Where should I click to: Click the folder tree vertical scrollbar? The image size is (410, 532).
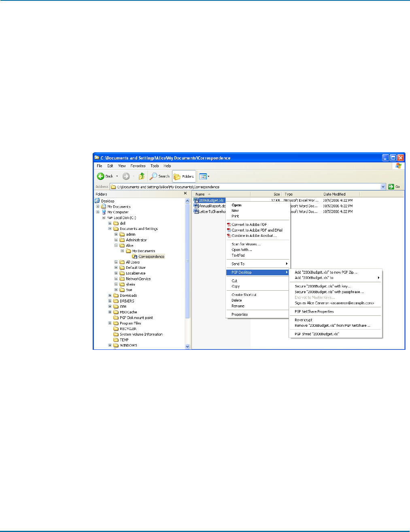pyautogui.click(x=187, y=273)
